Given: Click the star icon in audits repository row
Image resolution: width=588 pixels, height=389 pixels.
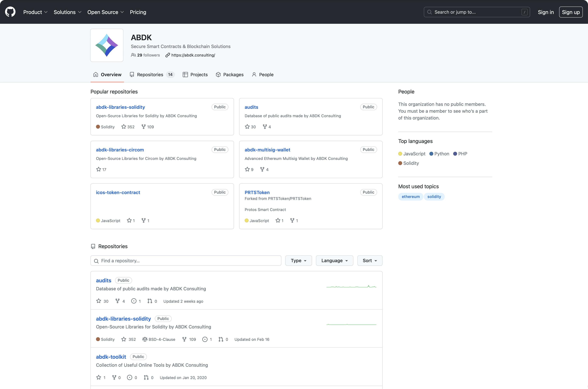Looking at the screenshot, I should (x=99, y=301).
